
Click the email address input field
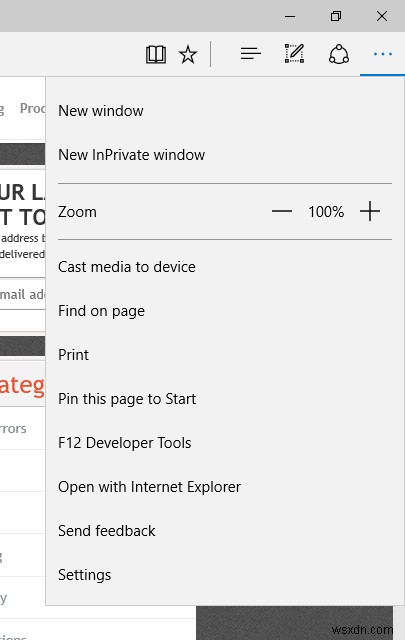tap(22, 294)
